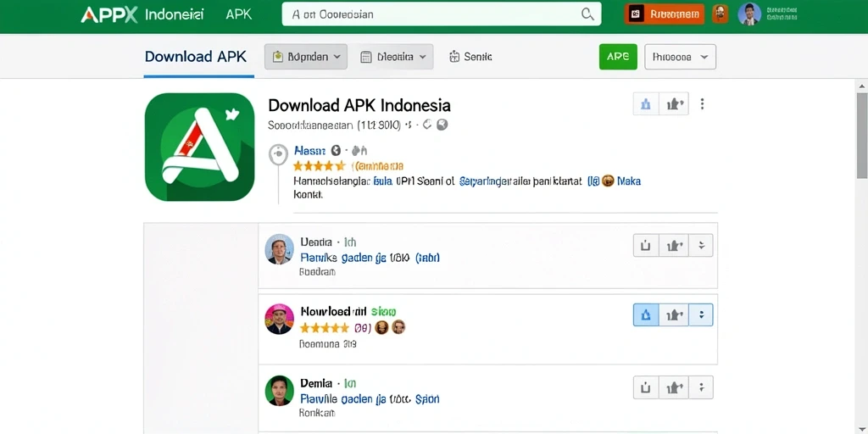Click the Maka link in description

(629, 181)
